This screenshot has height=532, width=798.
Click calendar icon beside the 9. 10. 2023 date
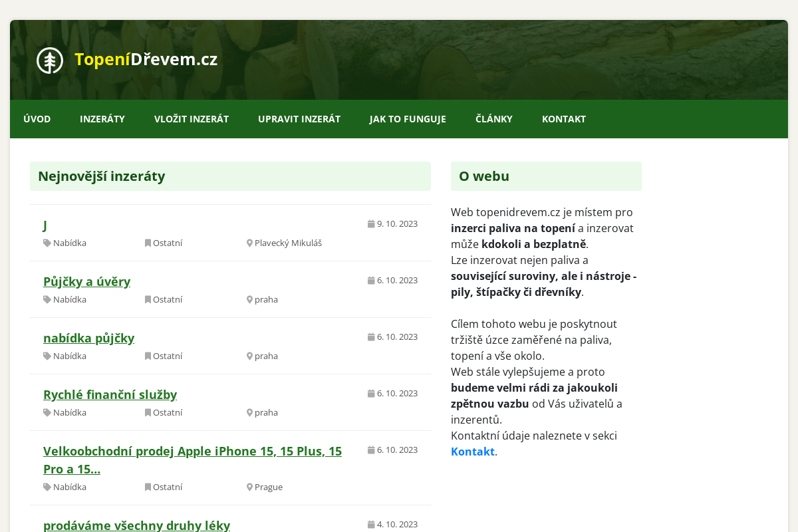(371, 224)
